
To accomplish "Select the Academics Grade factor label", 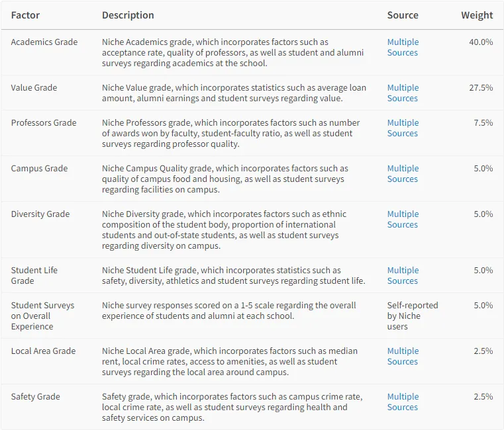I will click(x=44, y=42).
